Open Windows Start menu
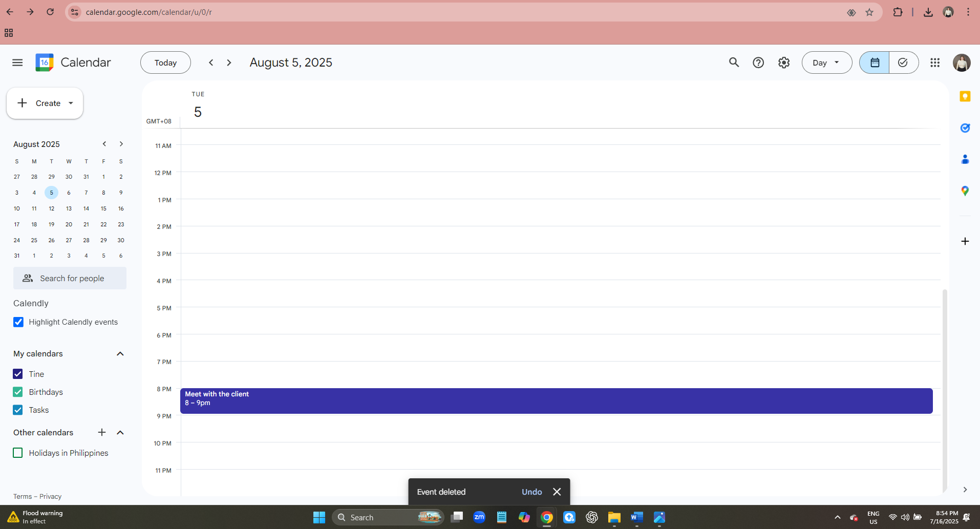 click(319, 517)
